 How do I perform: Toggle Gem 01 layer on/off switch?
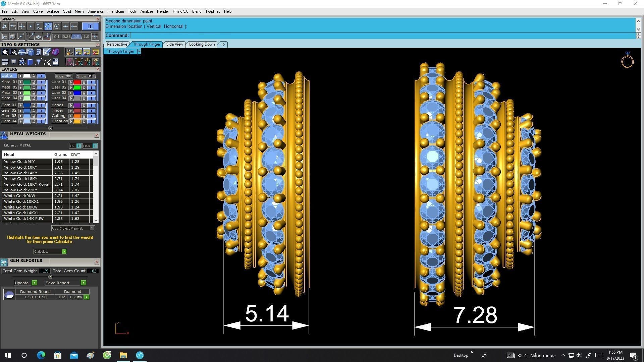41,105
